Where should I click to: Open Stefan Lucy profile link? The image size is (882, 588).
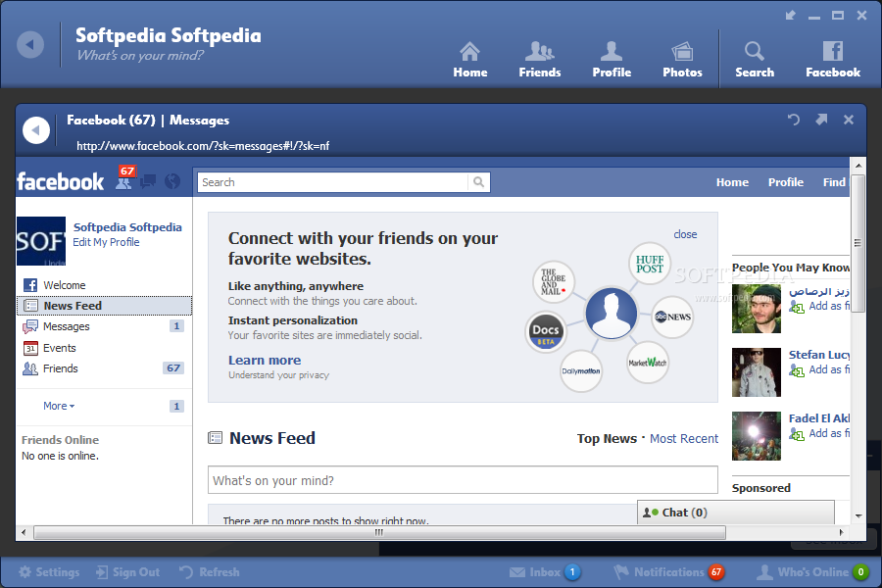pyautogui.click(x=819, y=355)
